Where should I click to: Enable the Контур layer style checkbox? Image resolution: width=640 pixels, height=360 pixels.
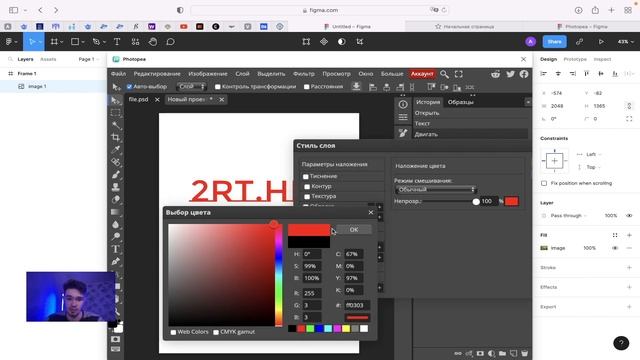coord(307,187)
